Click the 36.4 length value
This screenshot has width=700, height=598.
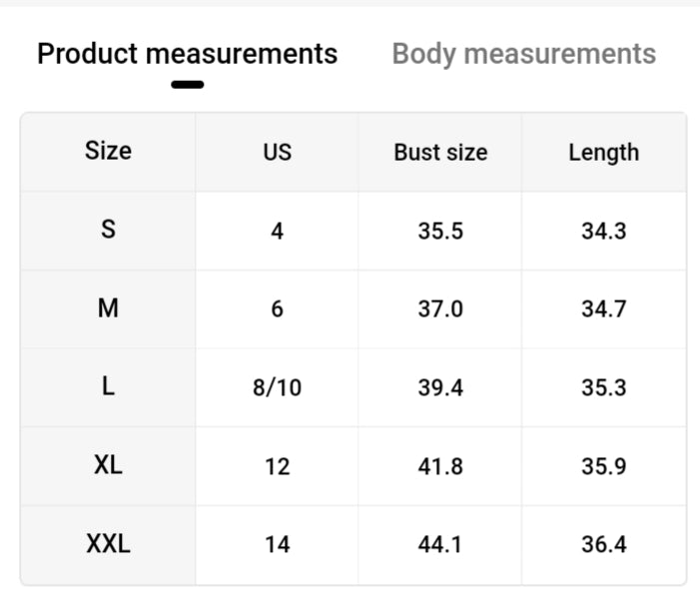(x=603, y=545)
